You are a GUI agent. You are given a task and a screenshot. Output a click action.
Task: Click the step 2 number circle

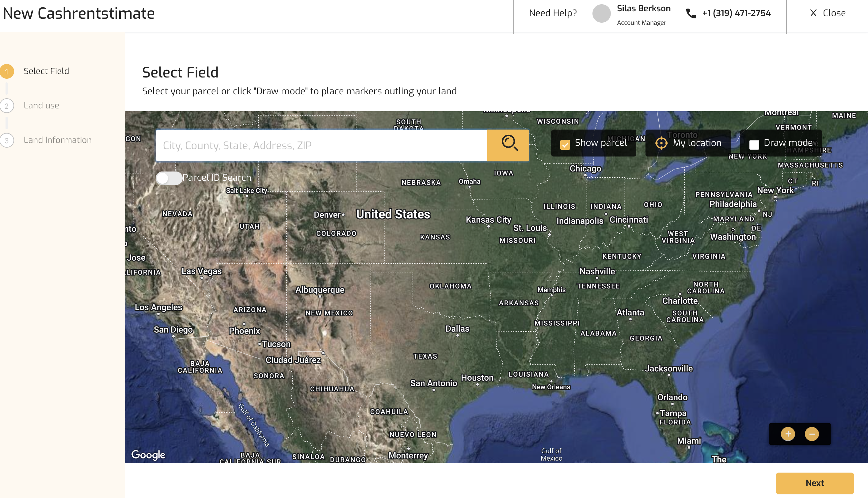point(7,106)
